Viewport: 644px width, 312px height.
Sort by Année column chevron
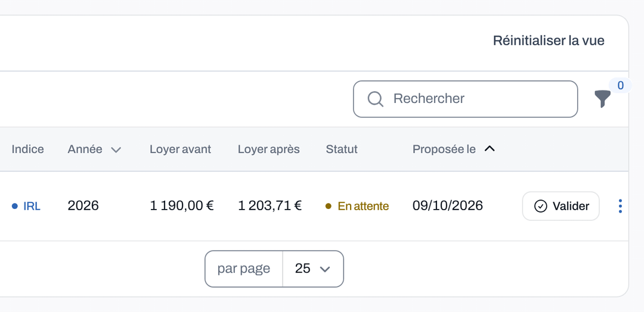point(116,150)
